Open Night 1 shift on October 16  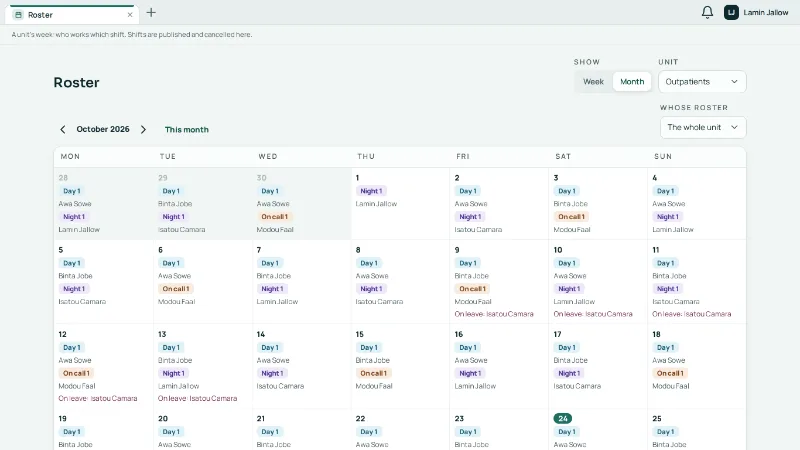[469, 373]
